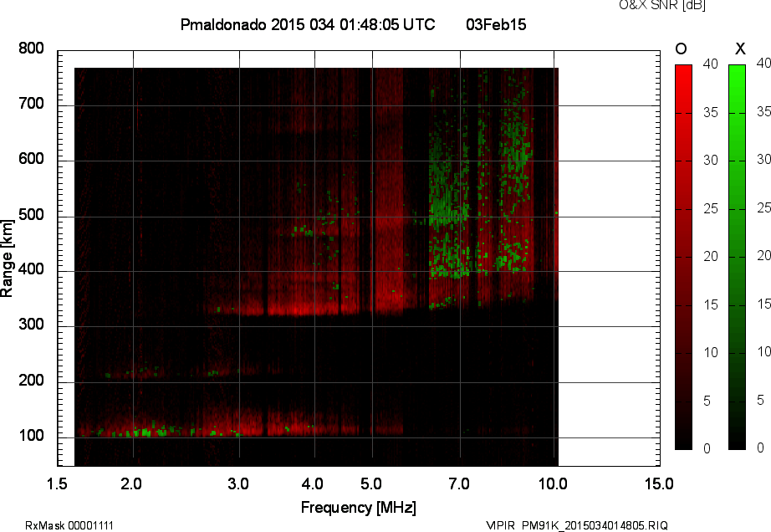Click the title text 'Pmaldonado 2015 034 01:48:05 UTC'

(x=308, y=24)
